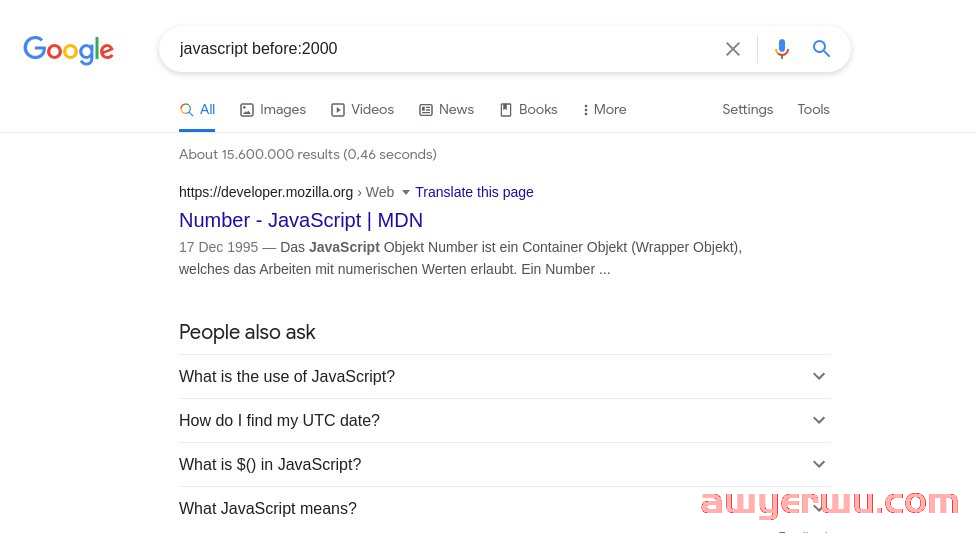This screenshot has height=533, width=977.
Task: Clear the search query with X icon
Action: point(733,49)
